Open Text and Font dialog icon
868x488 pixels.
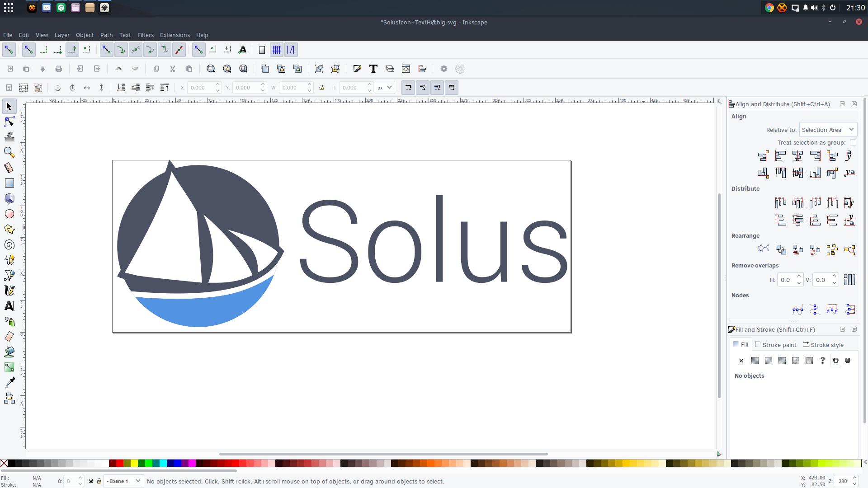(x=373, y=69)
